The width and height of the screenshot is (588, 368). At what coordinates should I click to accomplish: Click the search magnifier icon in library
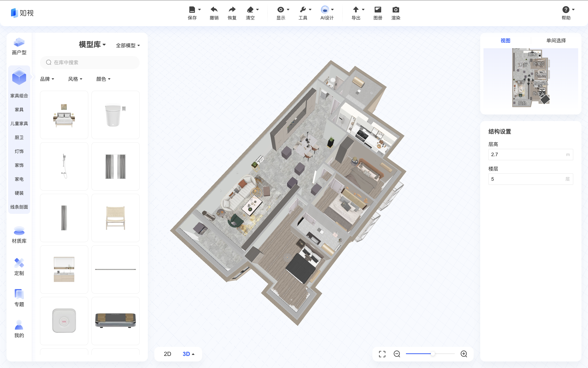click(49, 63)
